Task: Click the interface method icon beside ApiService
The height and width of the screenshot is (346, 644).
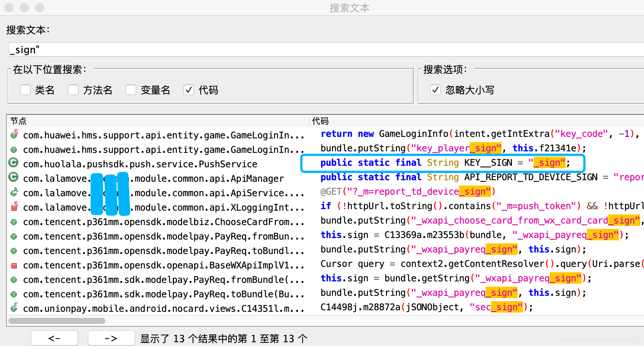Action: [14, 192]
